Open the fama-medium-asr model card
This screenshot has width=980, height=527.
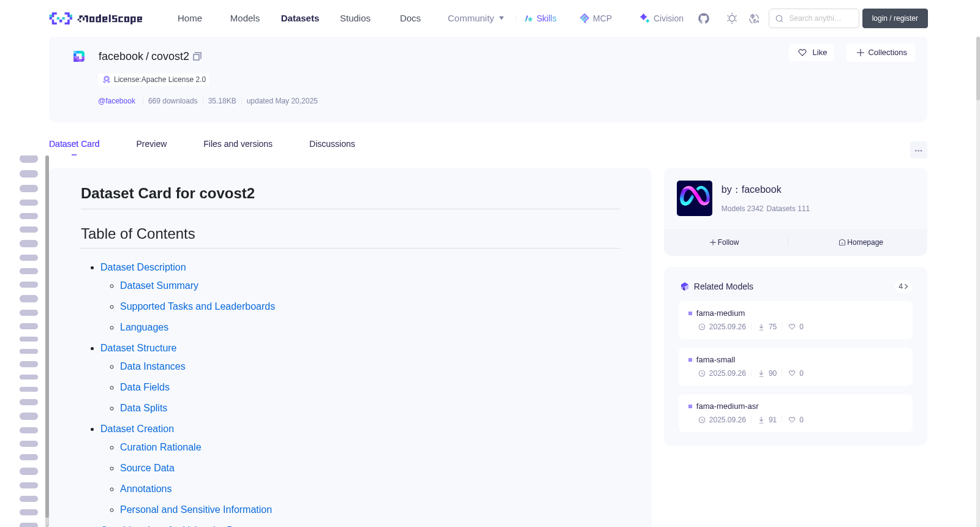[795, 413]
